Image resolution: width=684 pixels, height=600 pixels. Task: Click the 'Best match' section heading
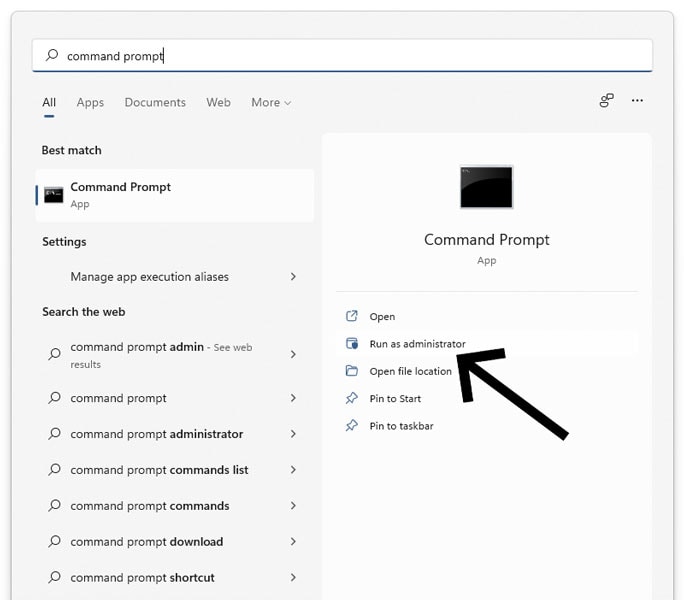[72, 150]
